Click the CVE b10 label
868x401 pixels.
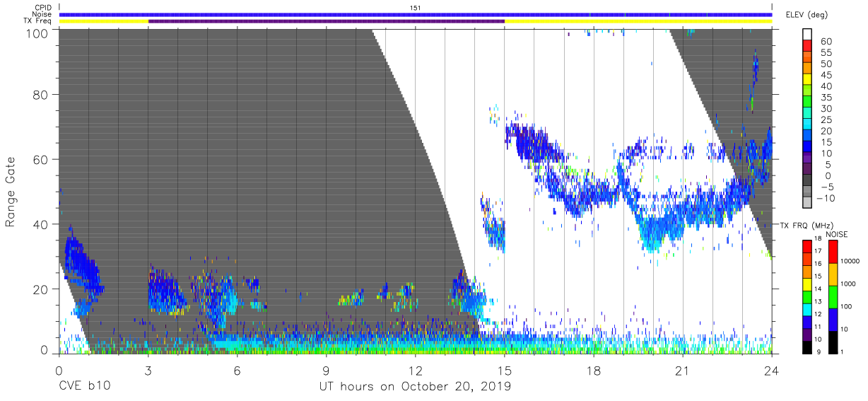click(85, 387)
